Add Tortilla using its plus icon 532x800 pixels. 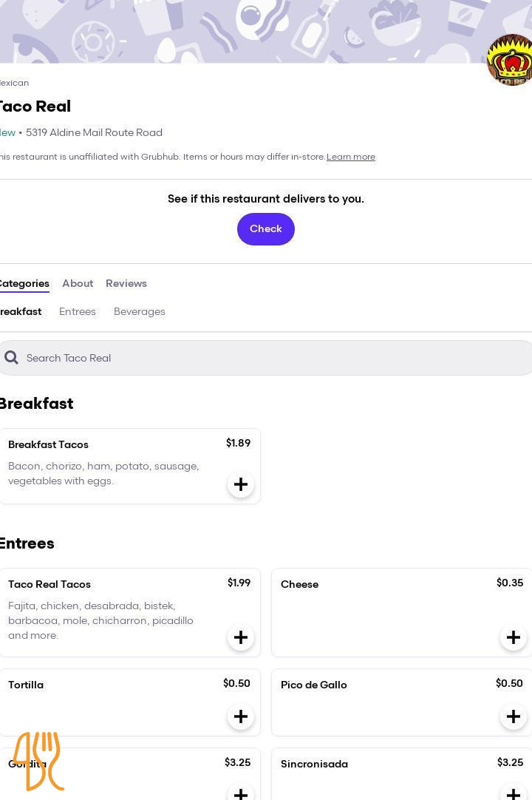(241, 716)
